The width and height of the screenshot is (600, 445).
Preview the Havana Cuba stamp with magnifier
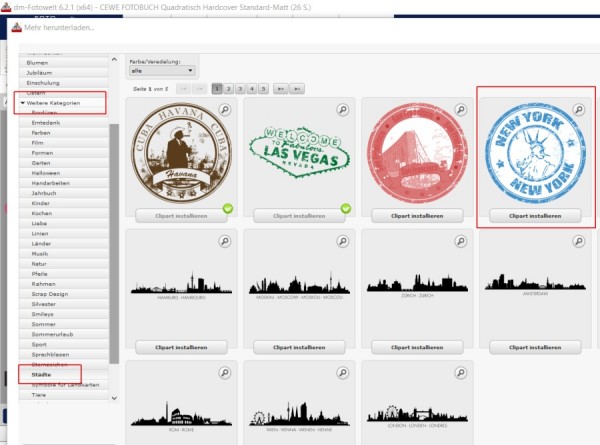click(225, 110)
